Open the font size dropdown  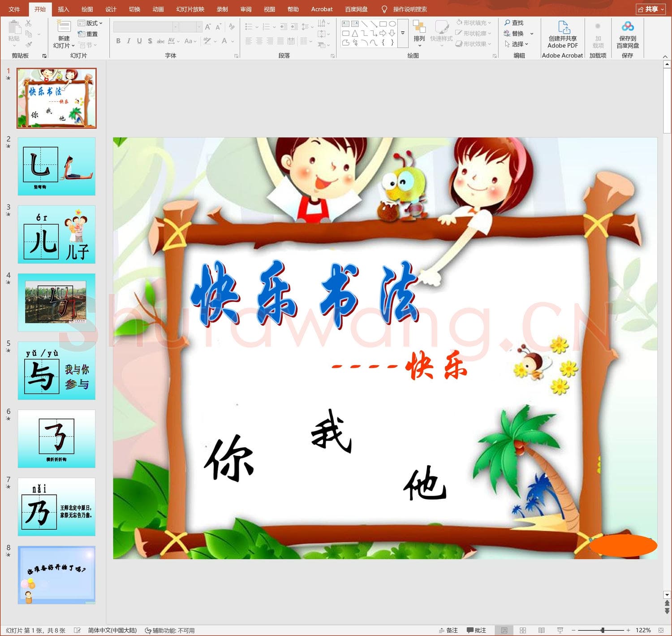click(199, 27)
